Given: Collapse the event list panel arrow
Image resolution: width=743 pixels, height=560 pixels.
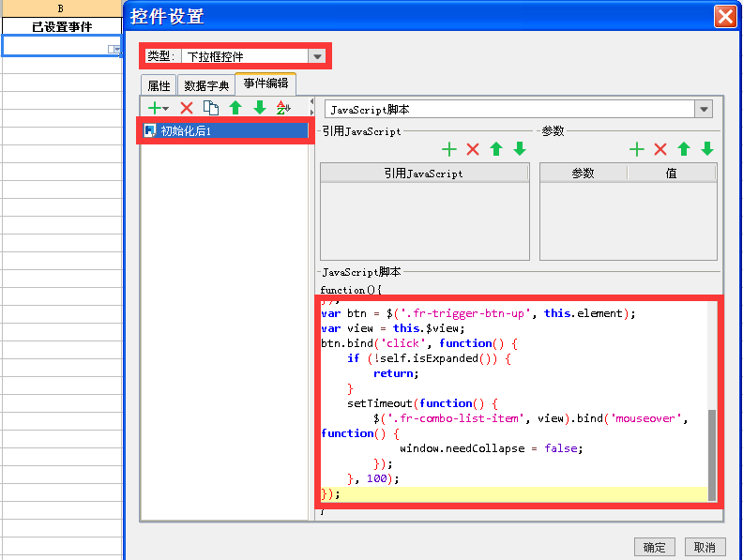Looking at the screenshot, I should [x=311, y=101].
